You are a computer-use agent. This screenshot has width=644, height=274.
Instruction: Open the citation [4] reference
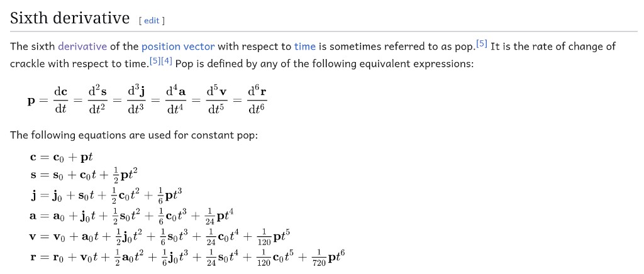coord(166,62)
